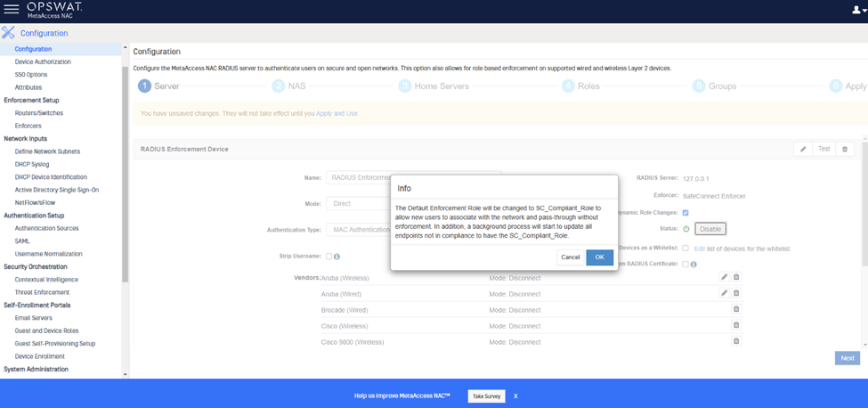Go to wizard step 1 Server
This screenshot has width=868, height=408.
pos(158,86)
